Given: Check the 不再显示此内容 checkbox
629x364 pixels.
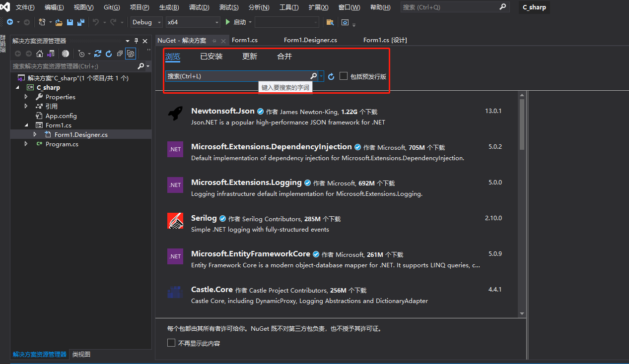Looking at the screenshot, I should [x=171, y=343].
